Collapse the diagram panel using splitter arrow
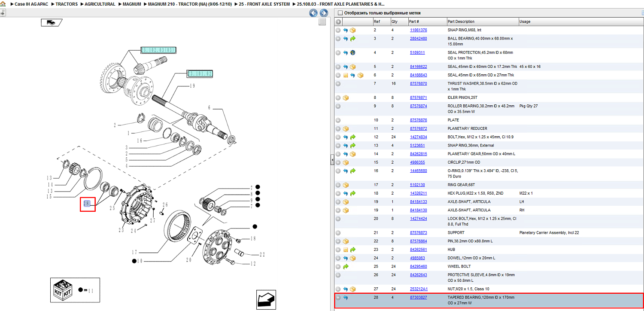Image resolution: width=644 pixels, height=311 pixels. (332, 160)
